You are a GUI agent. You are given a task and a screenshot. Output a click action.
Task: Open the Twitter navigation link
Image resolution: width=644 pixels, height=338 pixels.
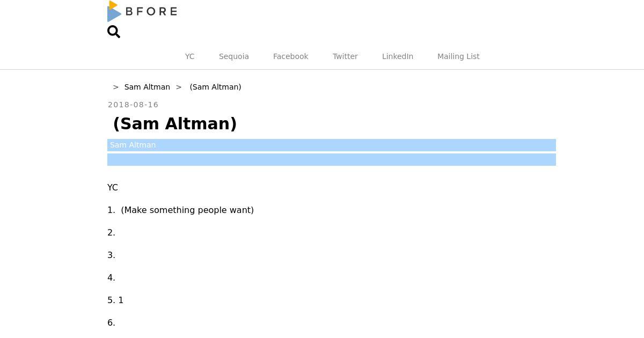pos(345,56)
